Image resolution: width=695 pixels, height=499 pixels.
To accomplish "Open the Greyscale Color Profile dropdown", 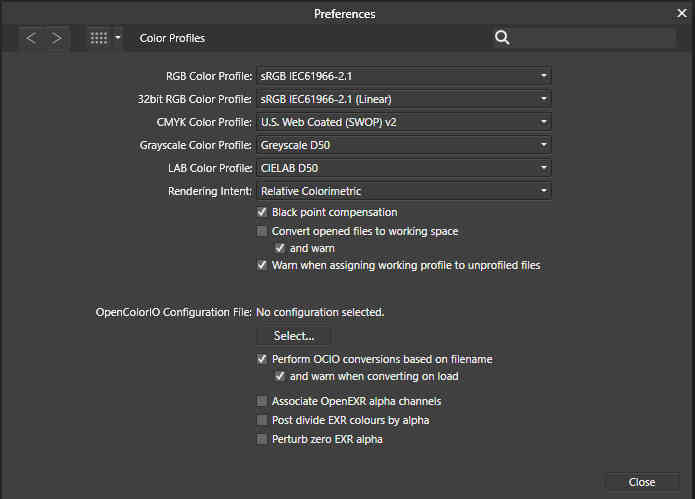I will click(404, 145).
